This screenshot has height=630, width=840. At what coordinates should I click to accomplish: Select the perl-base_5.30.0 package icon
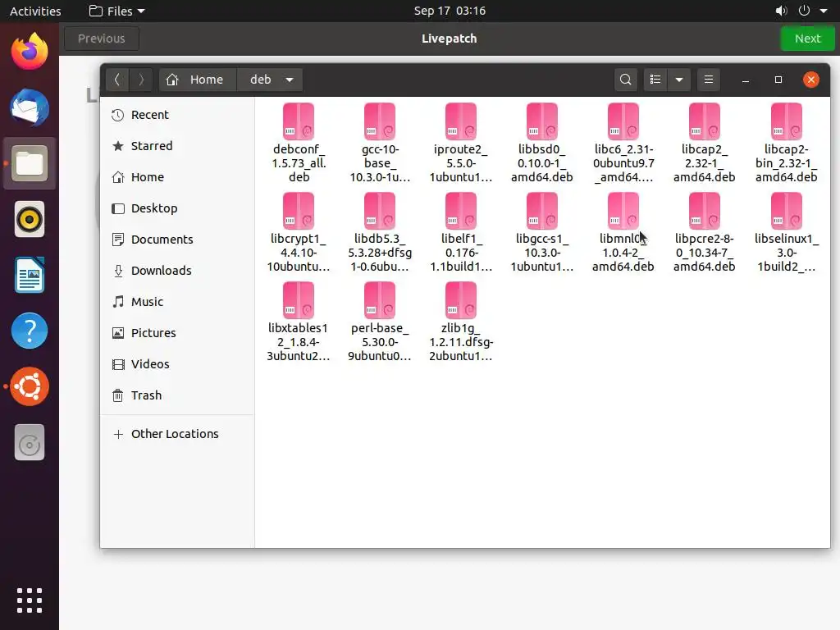[380, 300]
